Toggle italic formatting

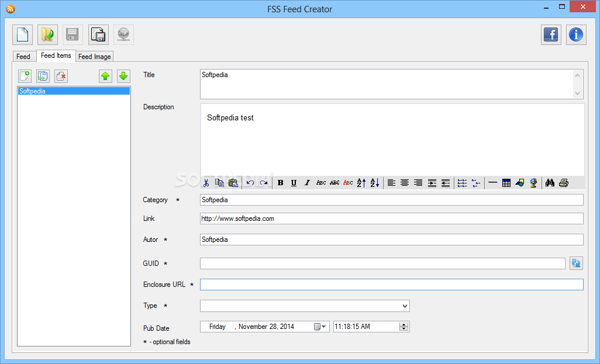[307, 183]
